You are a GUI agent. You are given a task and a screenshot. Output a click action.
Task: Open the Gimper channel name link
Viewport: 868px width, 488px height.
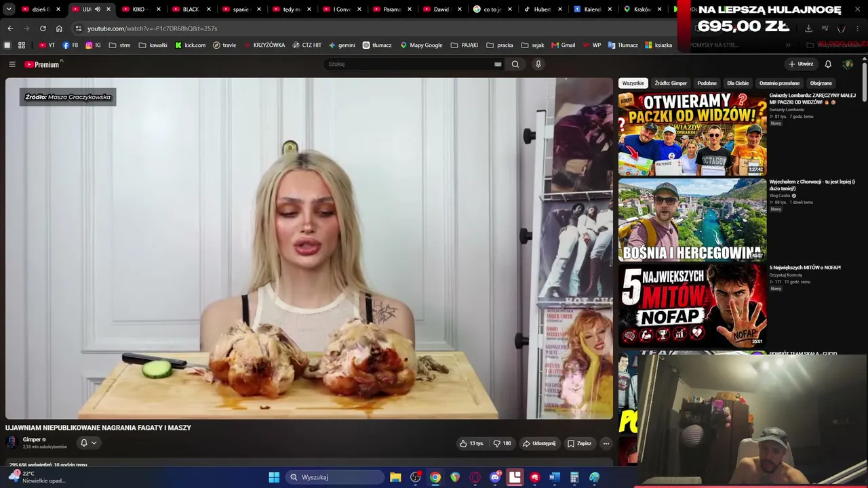click(x=32, y=440)
